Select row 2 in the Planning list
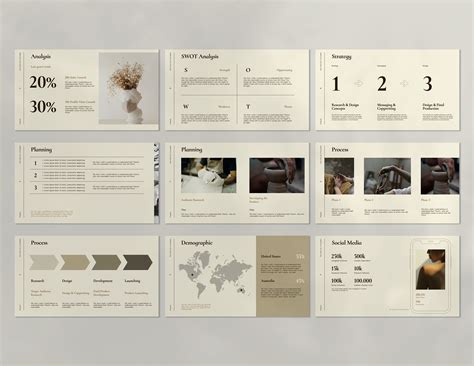 [87, 175]
